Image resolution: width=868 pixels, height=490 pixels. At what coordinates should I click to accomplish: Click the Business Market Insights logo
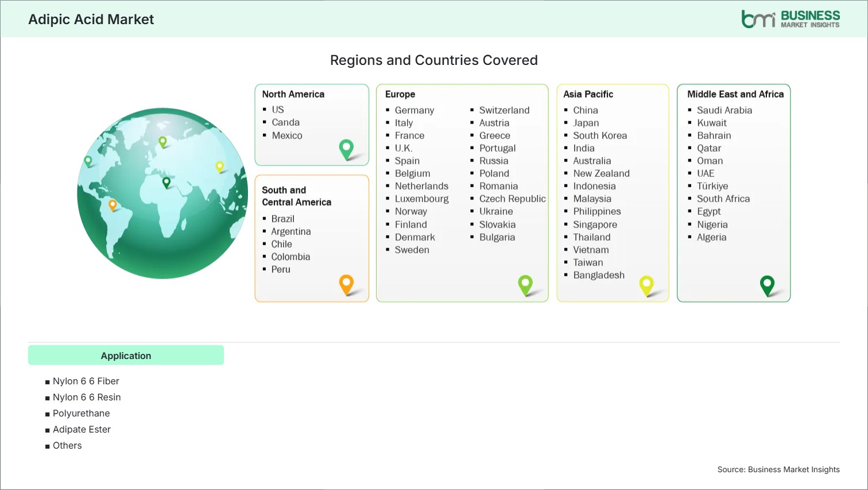point(790,19)
